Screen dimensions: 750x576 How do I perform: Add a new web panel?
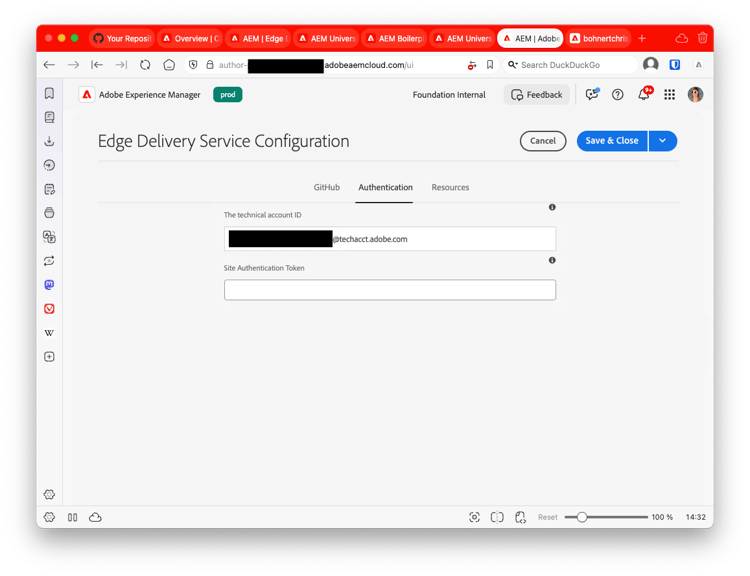49,356
